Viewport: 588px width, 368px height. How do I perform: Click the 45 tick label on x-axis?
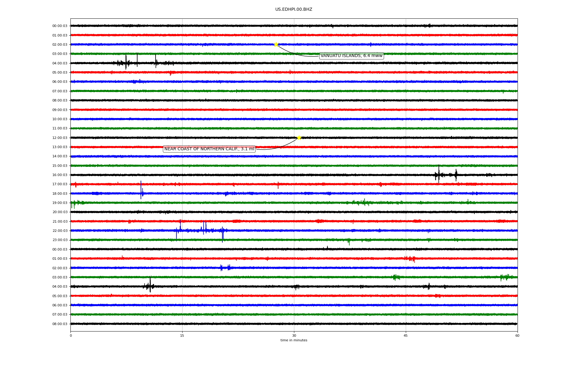[x=406, y=335]
